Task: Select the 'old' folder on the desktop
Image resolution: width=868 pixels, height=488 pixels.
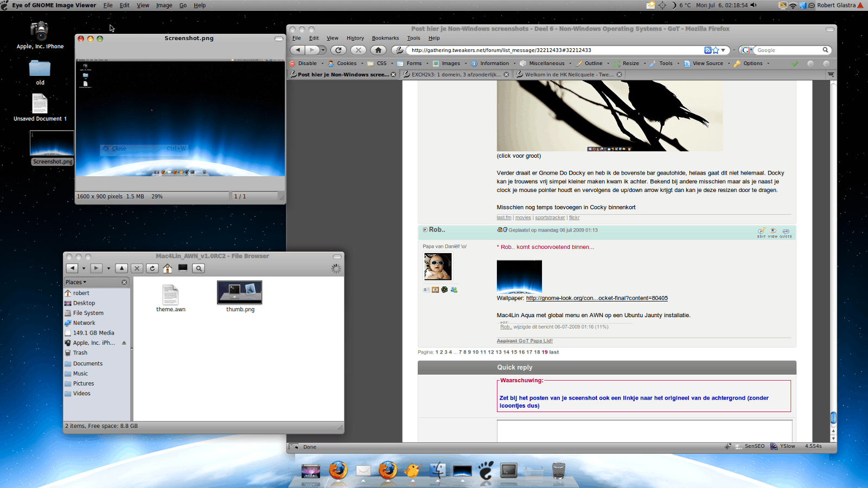Action: coord(40,72)
